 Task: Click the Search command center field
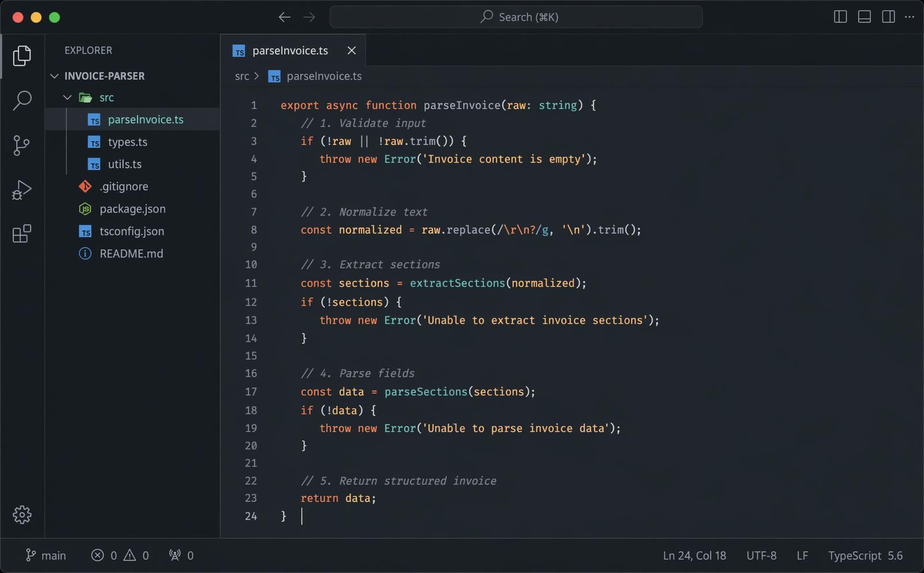click(x=516, y=17)
